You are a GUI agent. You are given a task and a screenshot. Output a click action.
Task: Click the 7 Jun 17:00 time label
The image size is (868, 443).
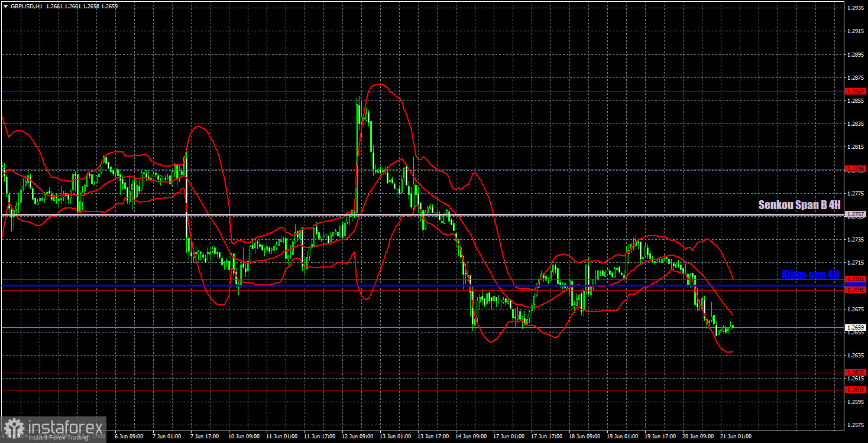[x=206, y=437]
